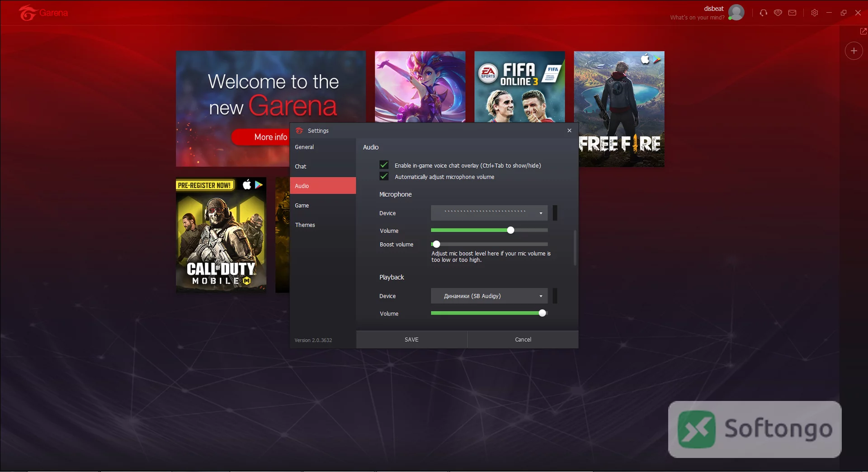This screenshot has width=868, height=472.
Task: Open the gear settings icon in the header
Action: tap(815, 13)
